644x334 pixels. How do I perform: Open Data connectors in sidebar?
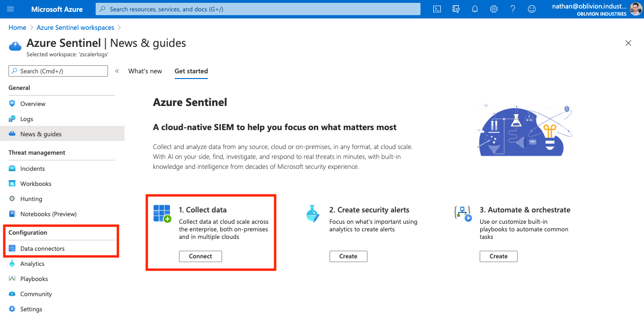coord(42,248)
